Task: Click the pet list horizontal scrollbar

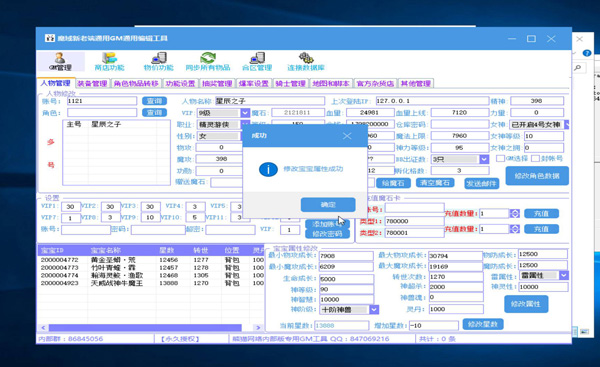Action: (x=145, y=328)
